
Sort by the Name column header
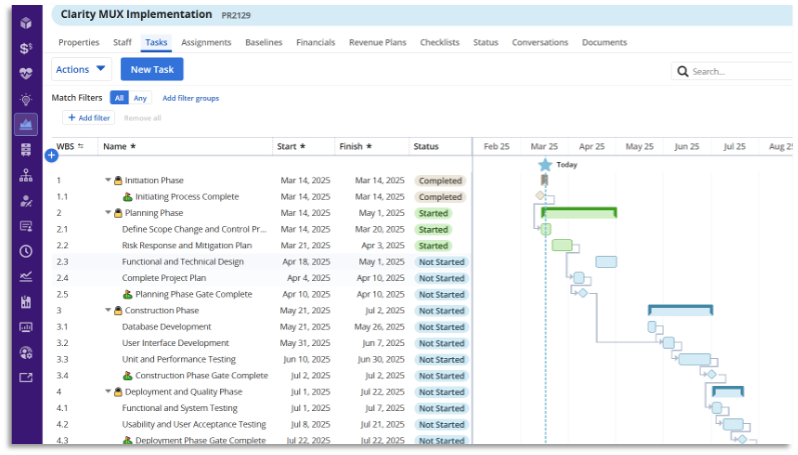click(x=120, y=146)
